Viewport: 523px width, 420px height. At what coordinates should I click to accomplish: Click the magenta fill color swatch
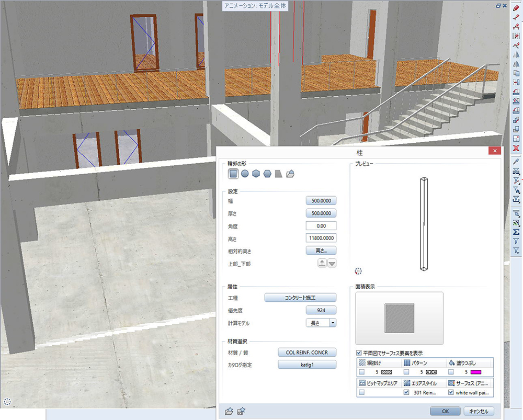coord(475,372)
